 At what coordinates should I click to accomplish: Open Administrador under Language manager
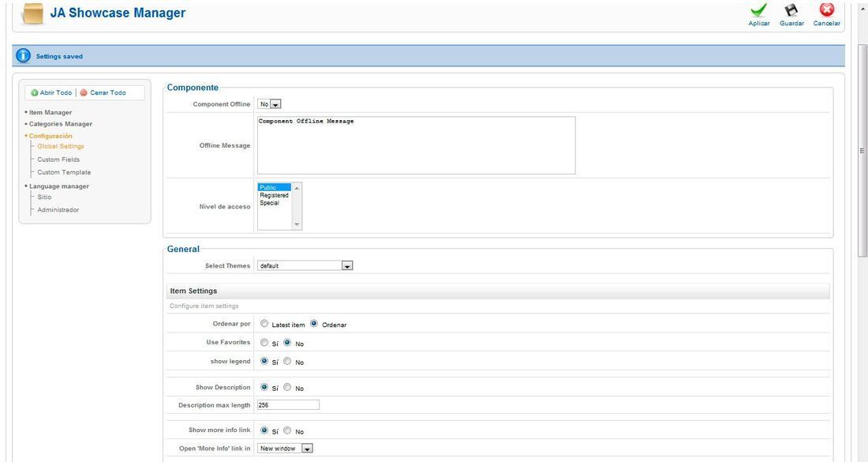pyautogui.click(x=58, y=210)
